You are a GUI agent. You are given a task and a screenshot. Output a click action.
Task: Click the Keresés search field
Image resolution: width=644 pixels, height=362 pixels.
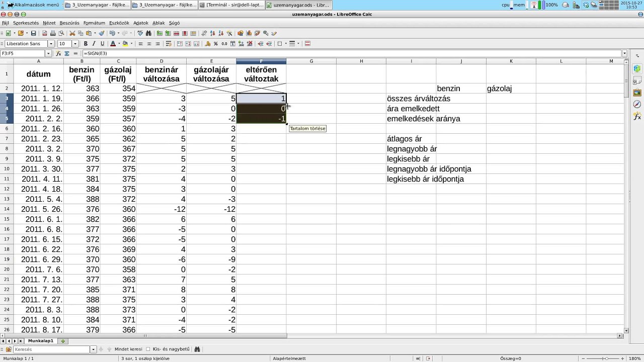52,349
